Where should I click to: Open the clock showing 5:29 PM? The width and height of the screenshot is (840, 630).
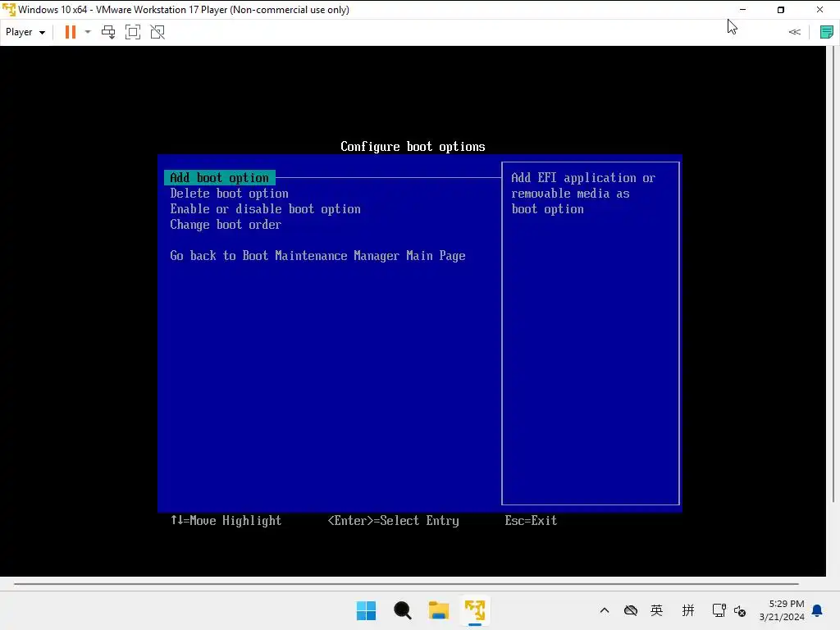point(782,610)
